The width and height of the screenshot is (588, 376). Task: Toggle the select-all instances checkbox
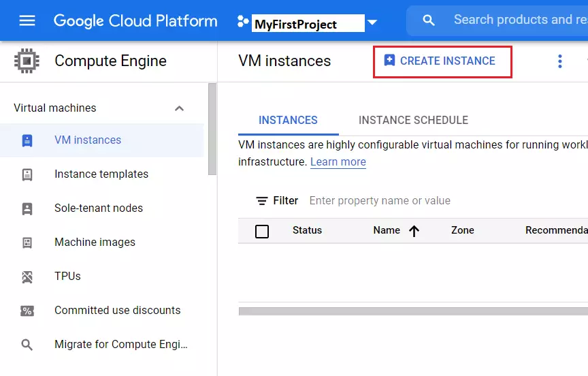tap(262, 231)
